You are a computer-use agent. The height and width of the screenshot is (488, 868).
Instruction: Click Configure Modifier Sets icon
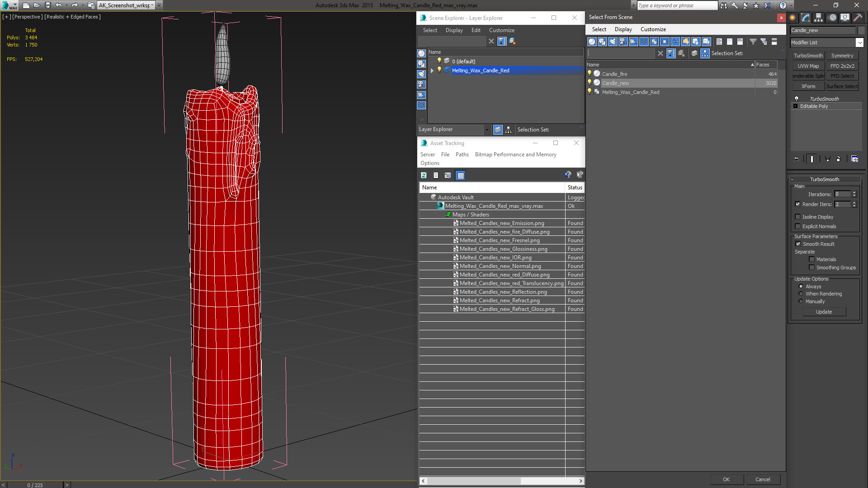click(854, 159)
